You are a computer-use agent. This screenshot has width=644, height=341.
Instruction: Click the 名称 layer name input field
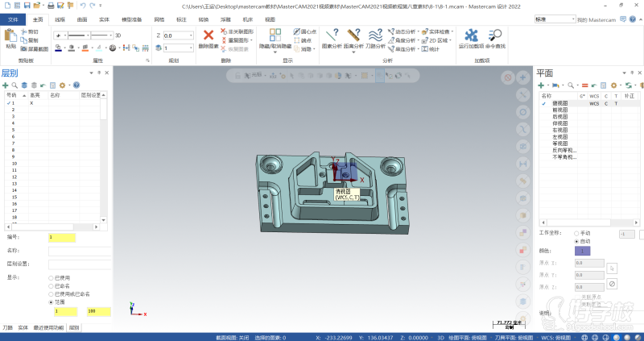click(79, 251)
